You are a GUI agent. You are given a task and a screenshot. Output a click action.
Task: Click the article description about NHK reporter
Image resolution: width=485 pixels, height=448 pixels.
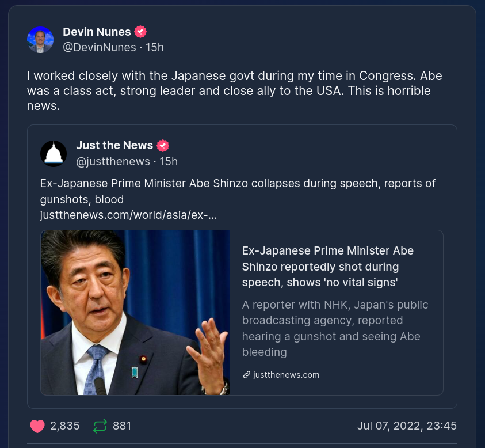click(335, 328)
